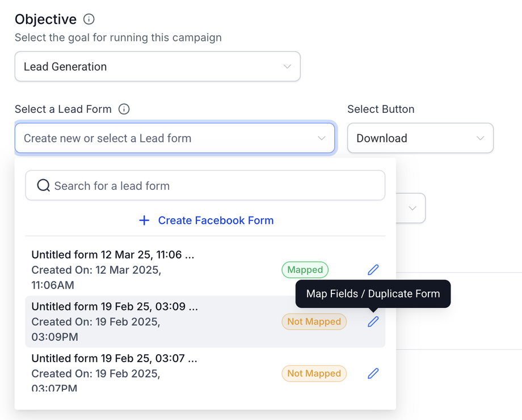522x420 pixels.
Task: Click info icon next to Select a Lead Form
Action: click(x=124, y=109)
